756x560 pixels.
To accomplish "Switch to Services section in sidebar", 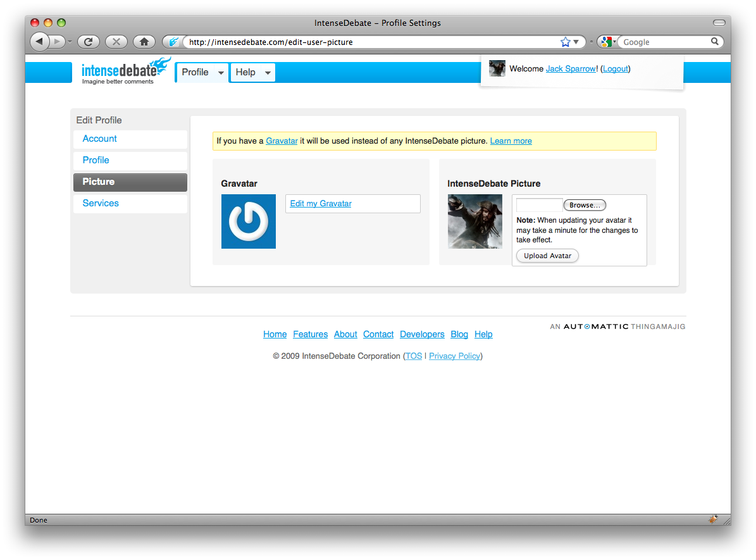I will (101, 204).
